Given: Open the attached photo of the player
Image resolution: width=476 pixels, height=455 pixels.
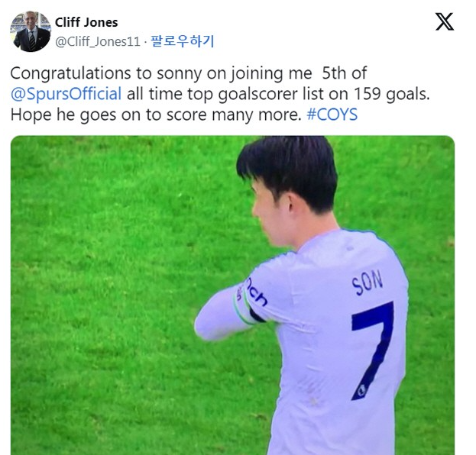Looking at the screenshot, I should pyautogui.click(x=232, y=295).
